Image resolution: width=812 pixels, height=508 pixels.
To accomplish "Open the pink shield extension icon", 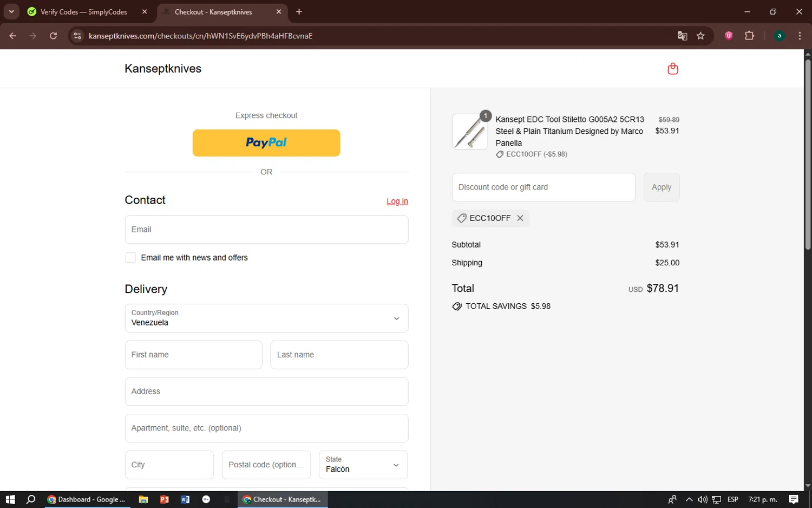I will (729, 36).
